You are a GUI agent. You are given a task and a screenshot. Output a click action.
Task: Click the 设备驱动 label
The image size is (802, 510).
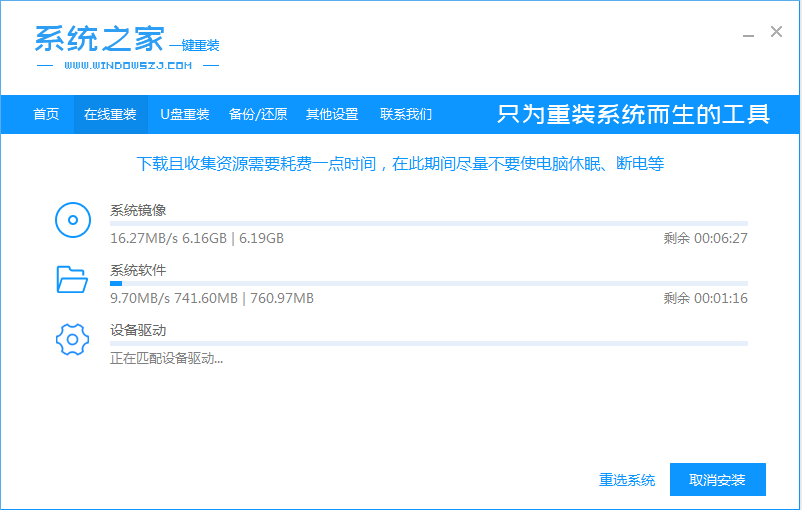point(138,330)
